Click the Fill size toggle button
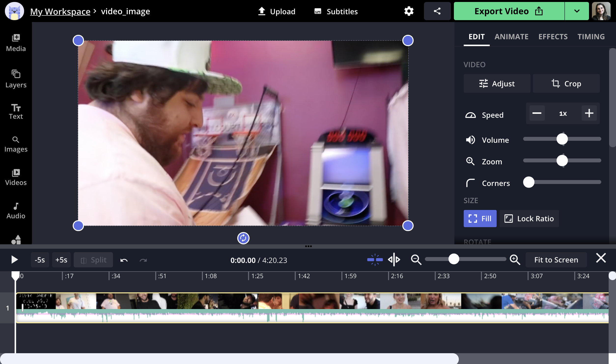Viewport: 616px width, 364px height. pos(480,218)
